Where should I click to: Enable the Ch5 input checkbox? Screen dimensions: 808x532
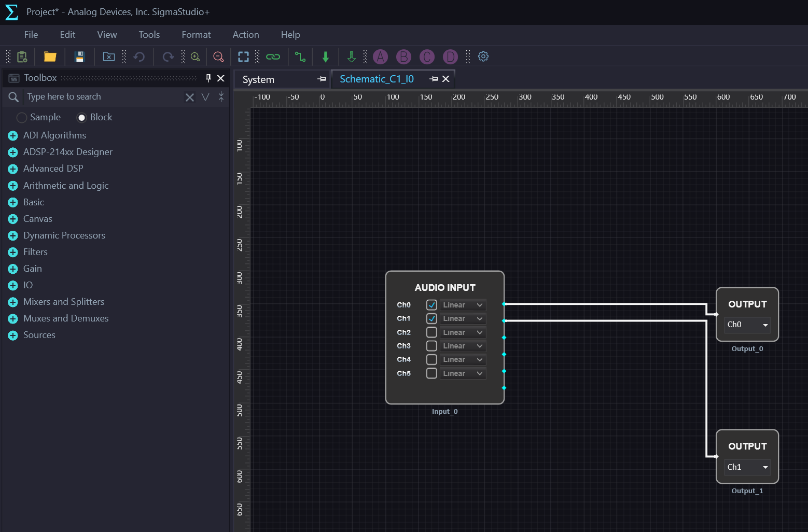[431, 373]
